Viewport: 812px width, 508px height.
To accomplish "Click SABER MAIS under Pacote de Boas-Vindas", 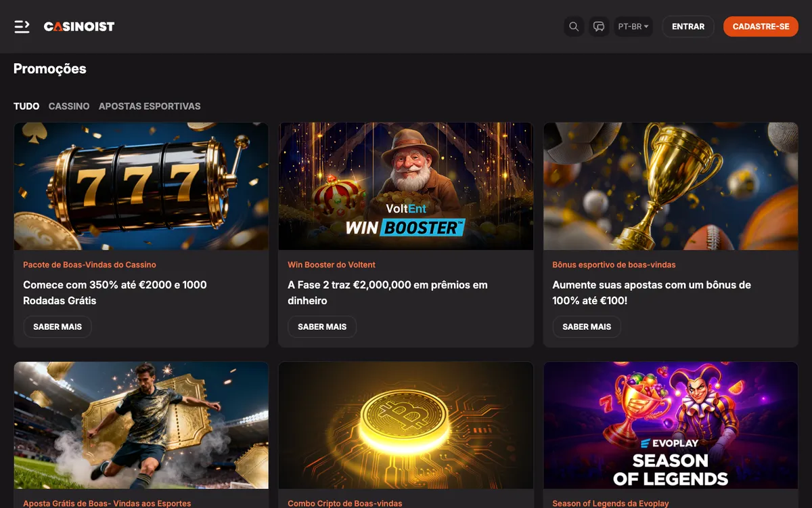I will (x=58, y=326).
